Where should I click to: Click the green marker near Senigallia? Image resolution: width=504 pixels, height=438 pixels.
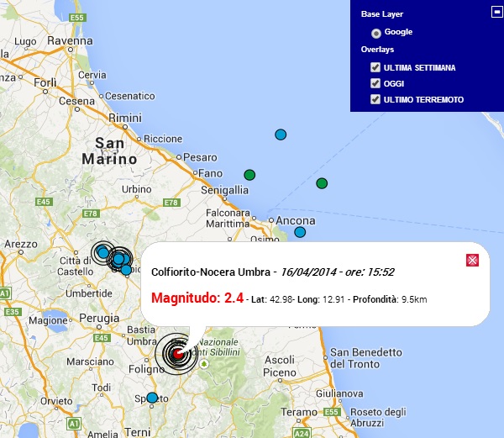(249, 175)
